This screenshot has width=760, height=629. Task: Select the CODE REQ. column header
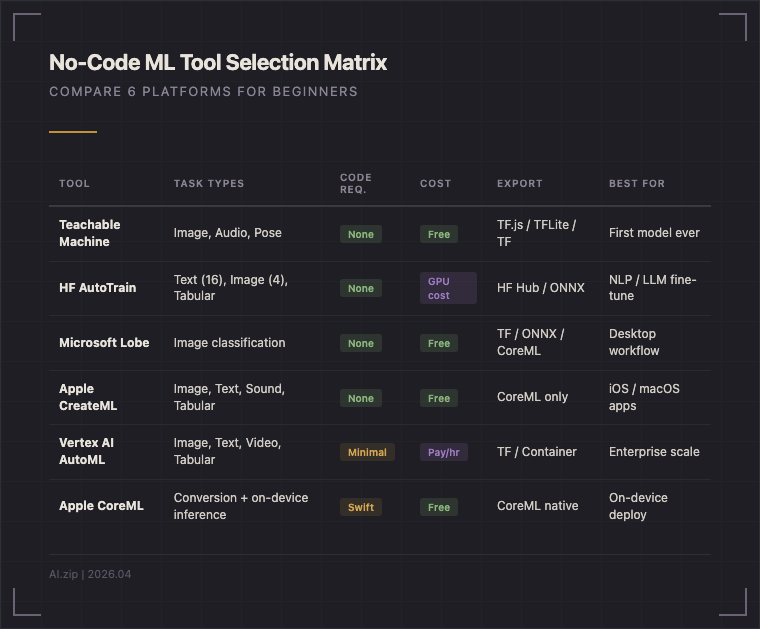click(355, 184)
